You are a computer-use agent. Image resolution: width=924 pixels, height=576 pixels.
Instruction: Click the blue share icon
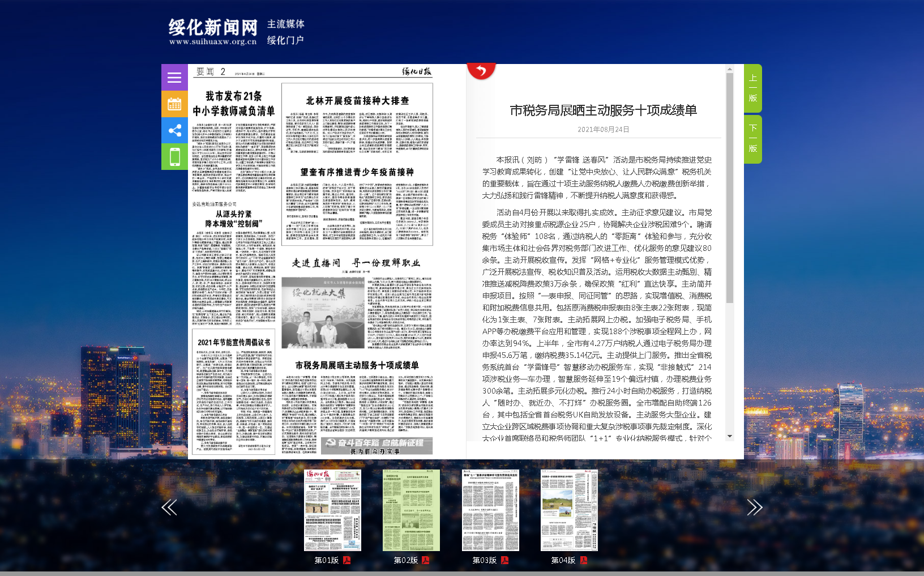pyautogui.click(x=174, y=130)
